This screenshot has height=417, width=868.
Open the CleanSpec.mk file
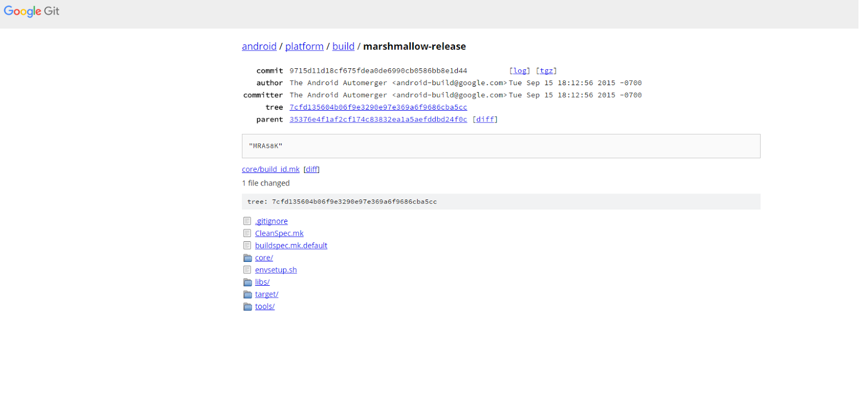(279, 233)
